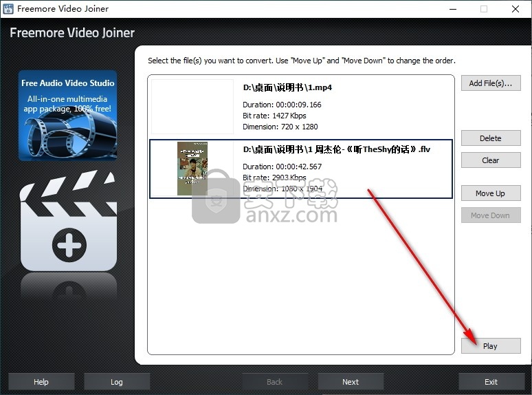Play the selected video

(491, 346)
